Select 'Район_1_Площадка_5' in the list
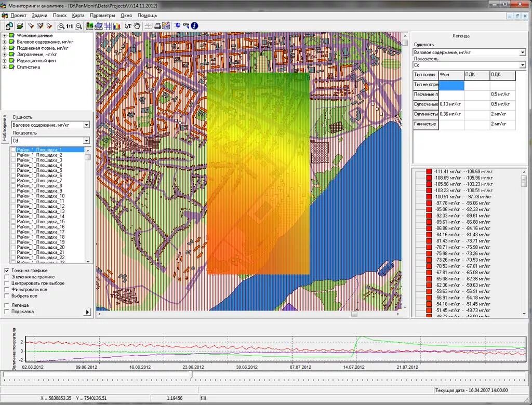 [x=39, y=170]
